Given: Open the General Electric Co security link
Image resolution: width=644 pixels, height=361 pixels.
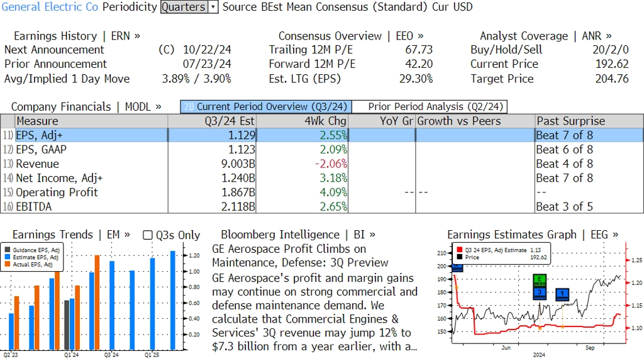Looking at the screenshot, I should pyautogui.click(x=50, y=7).
